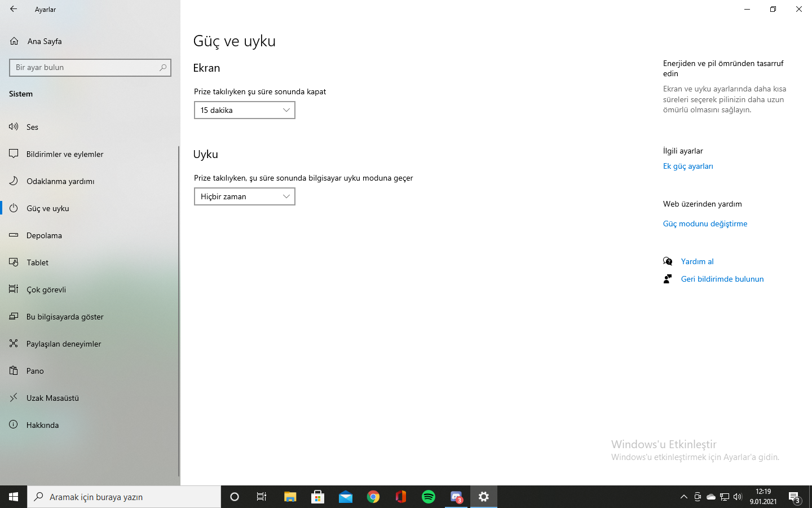Select the Bu bilgisayarda göster icon
The image size is (812, 508).
(14, 316)
